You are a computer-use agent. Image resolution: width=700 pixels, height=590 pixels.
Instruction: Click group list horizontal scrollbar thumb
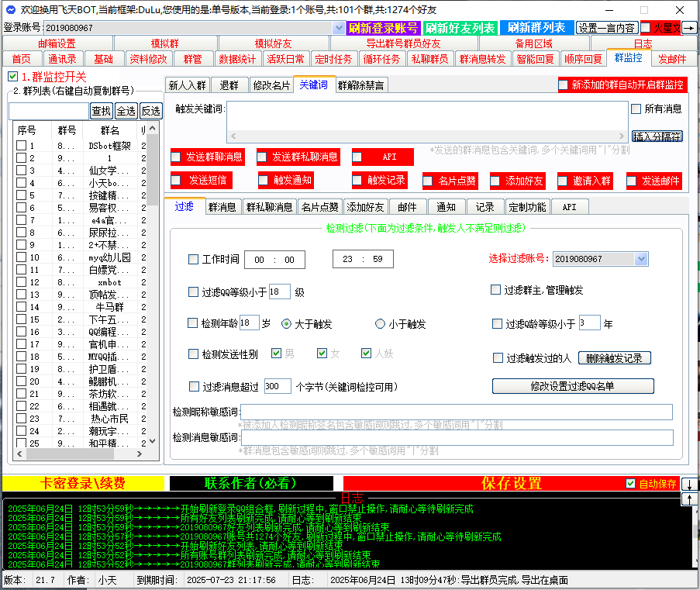[x=70, y=454]
